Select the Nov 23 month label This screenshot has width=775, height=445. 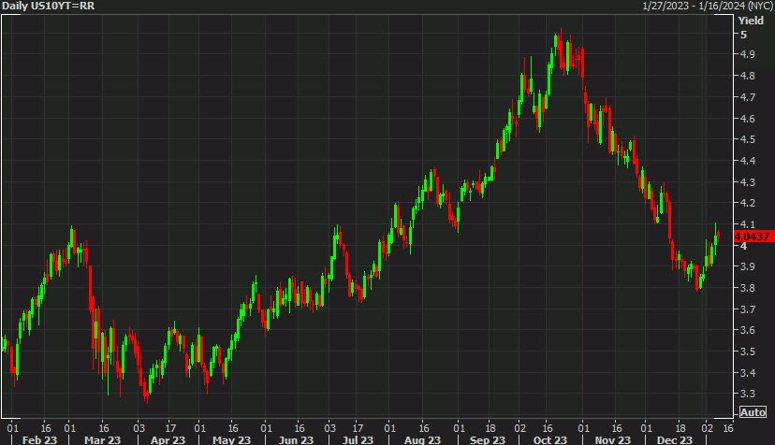point(613,440)
